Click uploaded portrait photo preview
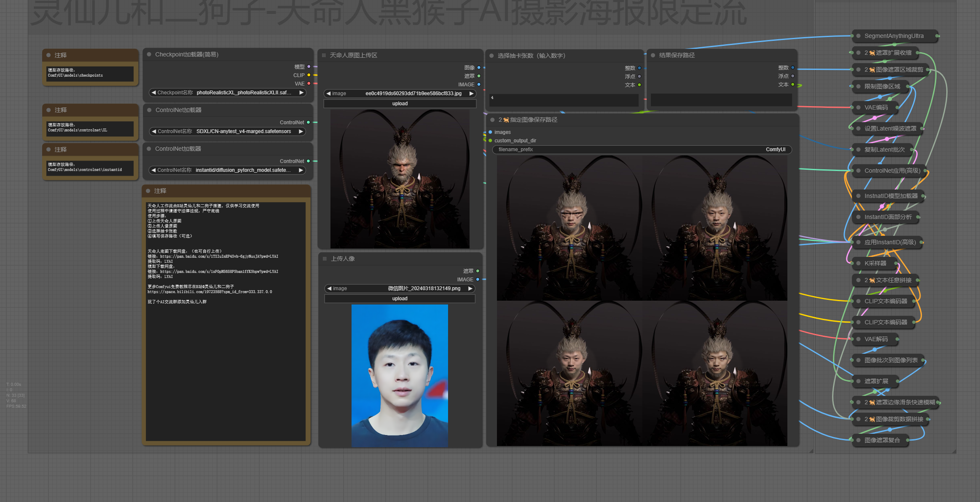 coord(400,375)
